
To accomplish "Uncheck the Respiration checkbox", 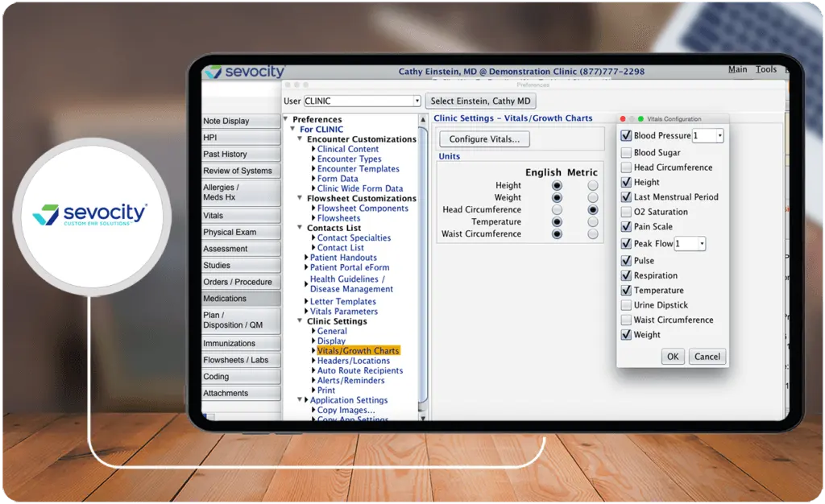I will (626, 275).
